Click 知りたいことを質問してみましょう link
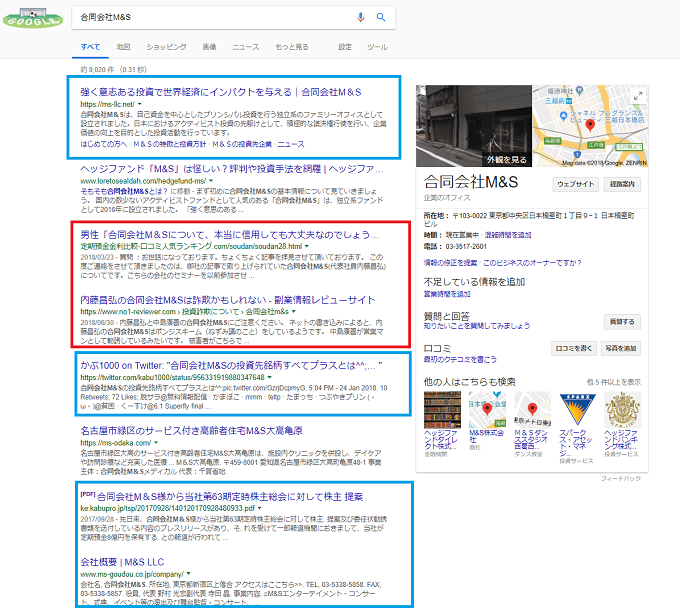This screenshot has height=608, width=680. [x=477, y=326]
